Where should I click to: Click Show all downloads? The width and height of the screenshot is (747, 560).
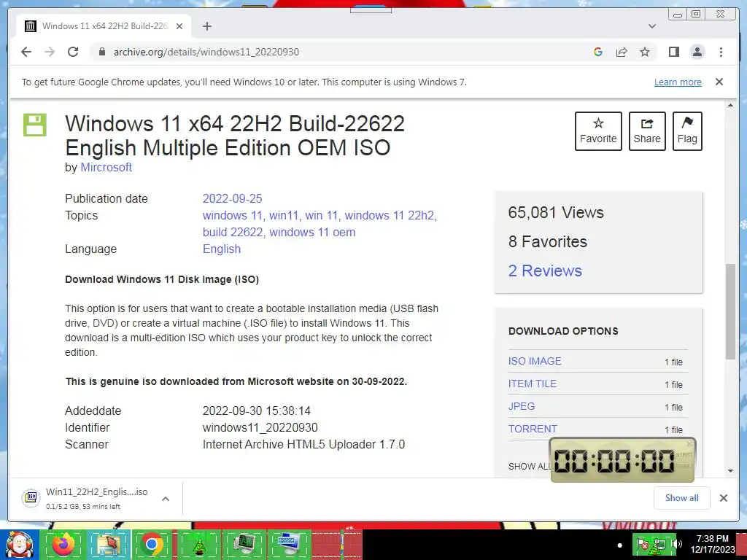pos(682,497)
